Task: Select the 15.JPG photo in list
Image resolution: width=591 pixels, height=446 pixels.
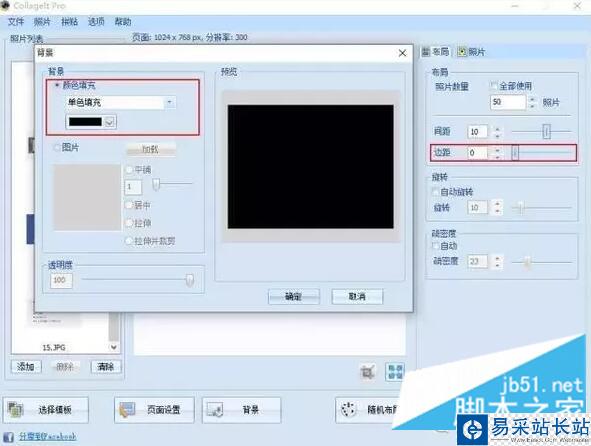Action: point(54,347)
